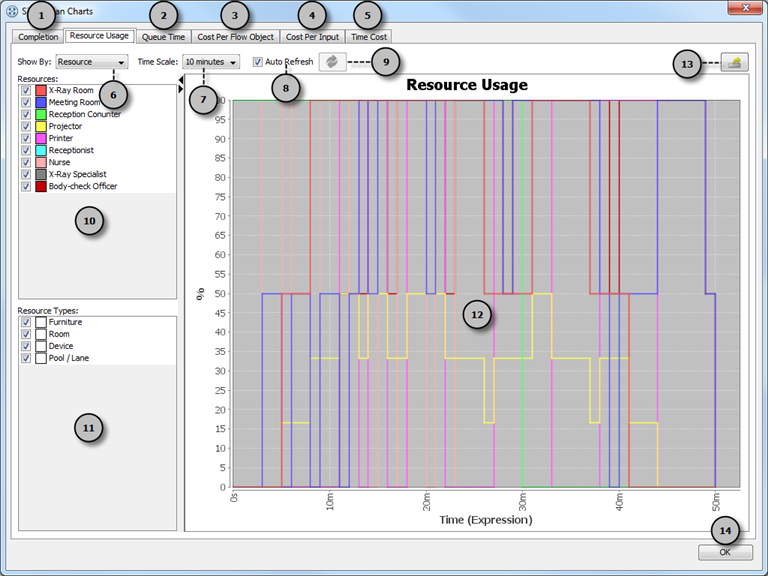Click the export chart icon button
Screen dimensions: 768x576
(734, 62)
